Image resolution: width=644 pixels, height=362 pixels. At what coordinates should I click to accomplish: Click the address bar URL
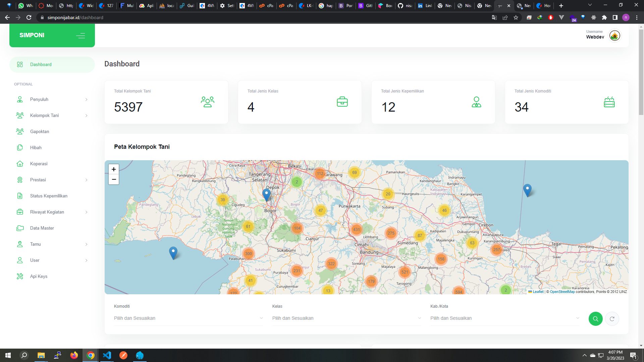[75, 17]
